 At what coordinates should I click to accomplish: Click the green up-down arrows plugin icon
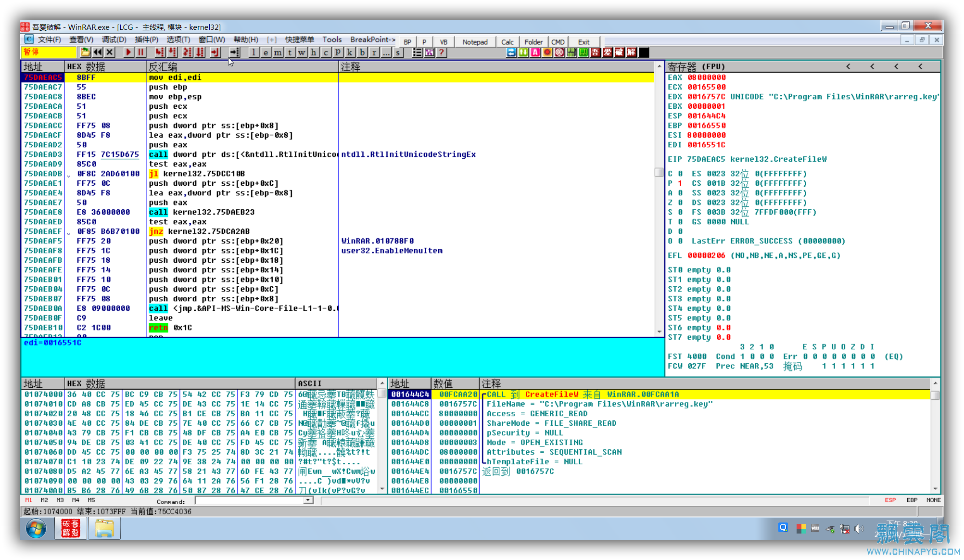523,52
